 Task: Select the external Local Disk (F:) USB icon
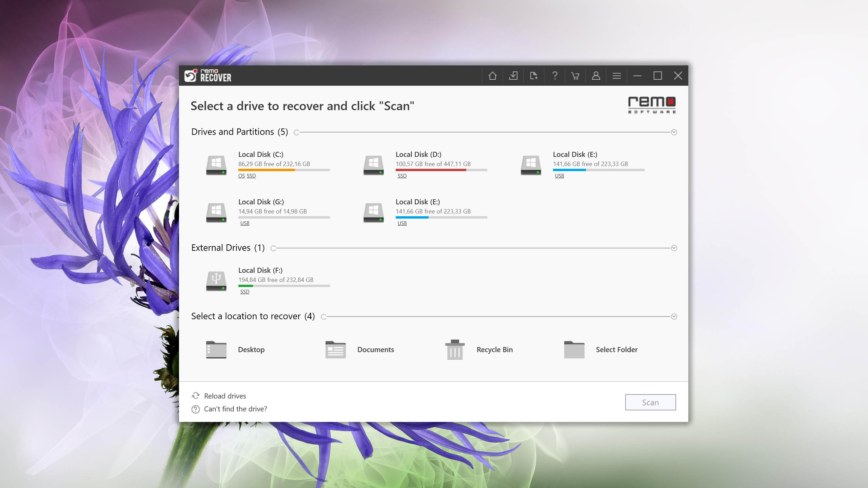(x=216, y=281)
